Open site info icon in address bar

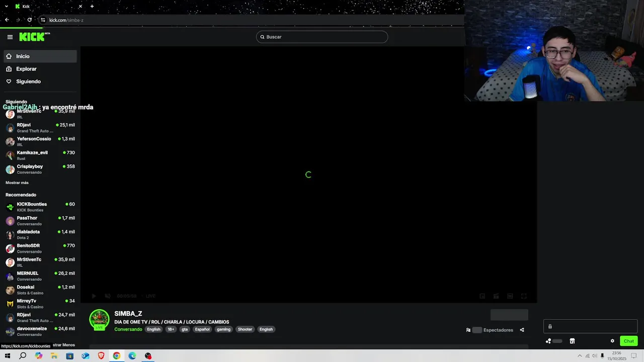coord(43,20)
